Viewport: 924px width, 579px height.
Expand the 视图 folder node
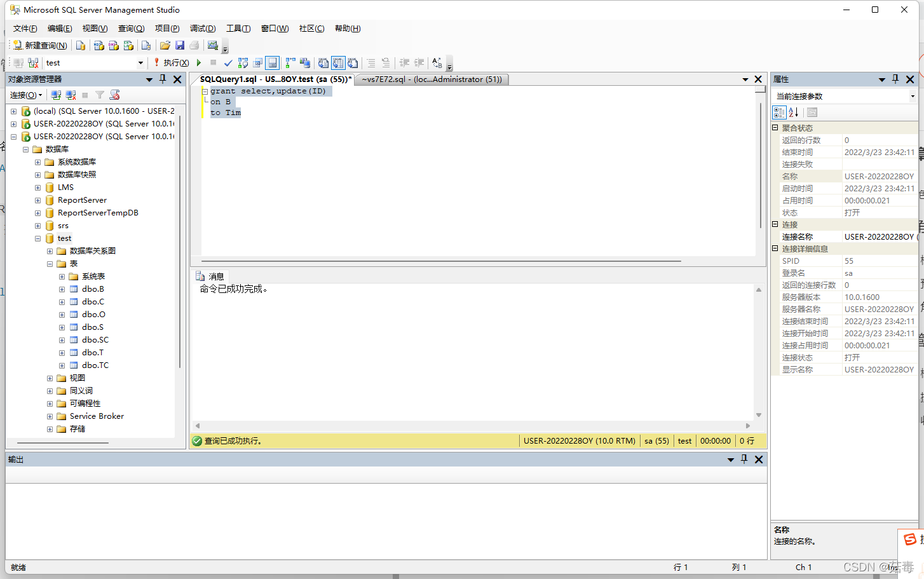tap(50, 378)
